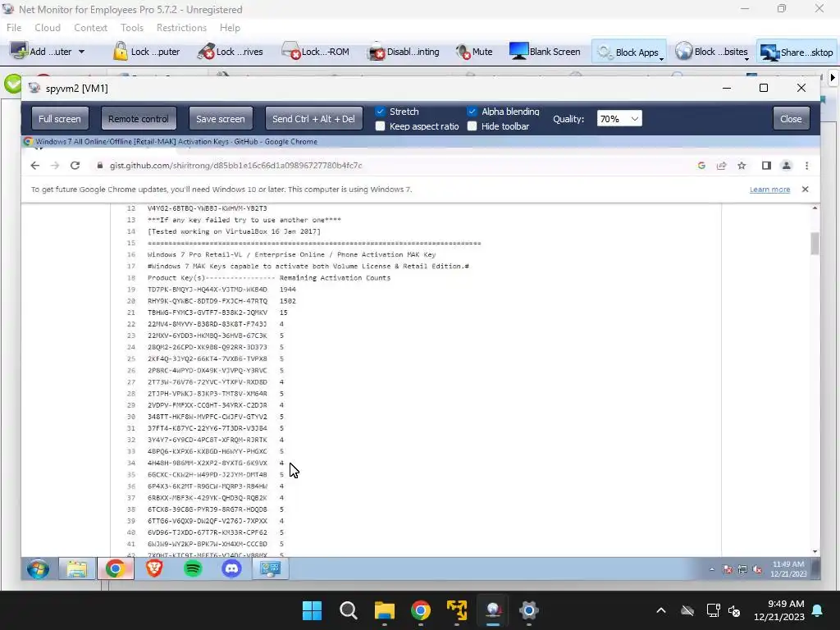Expand the Block websites dropdown arrow
Screen dimensions: 840x630
click(x=746, y=58)
